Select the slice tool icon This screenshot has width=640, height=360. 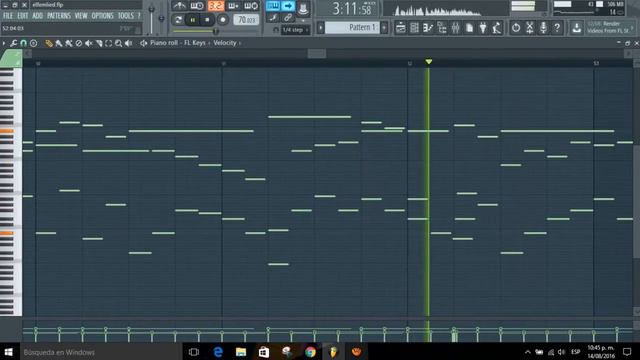pos(99,43)
